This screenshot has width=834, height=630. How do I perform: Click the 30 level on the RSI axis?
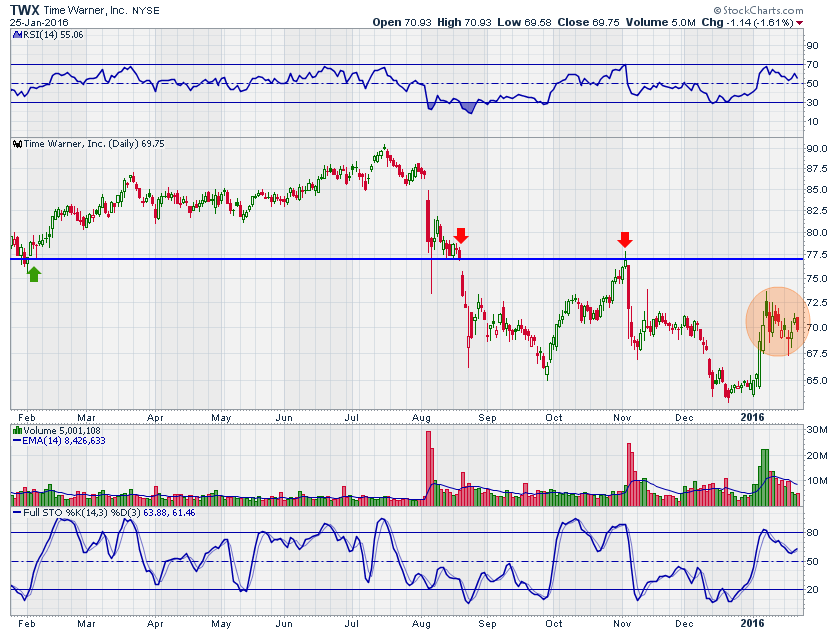pyautogui.click(x=812, y=102)
